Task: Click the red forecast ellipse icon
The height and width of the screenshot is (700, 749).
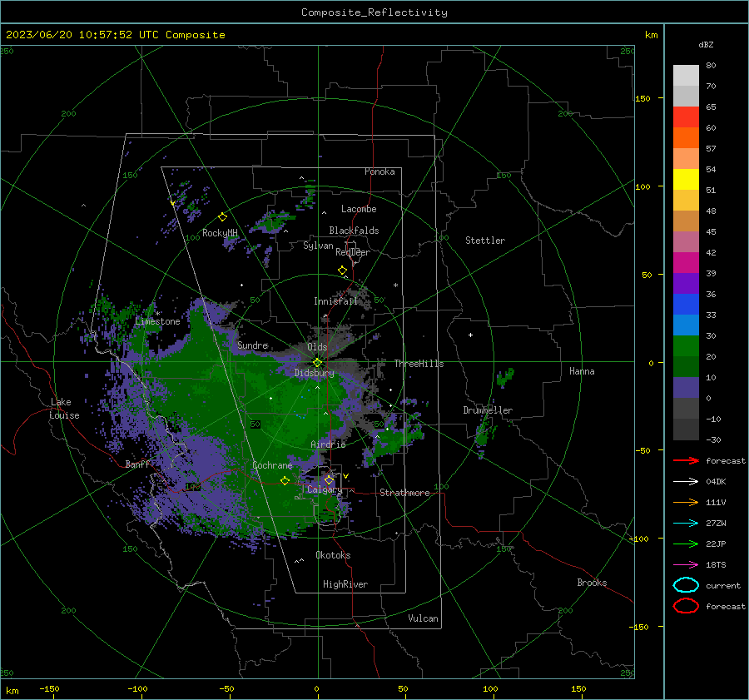Action: pyautogui.click(x=686, y=606)
